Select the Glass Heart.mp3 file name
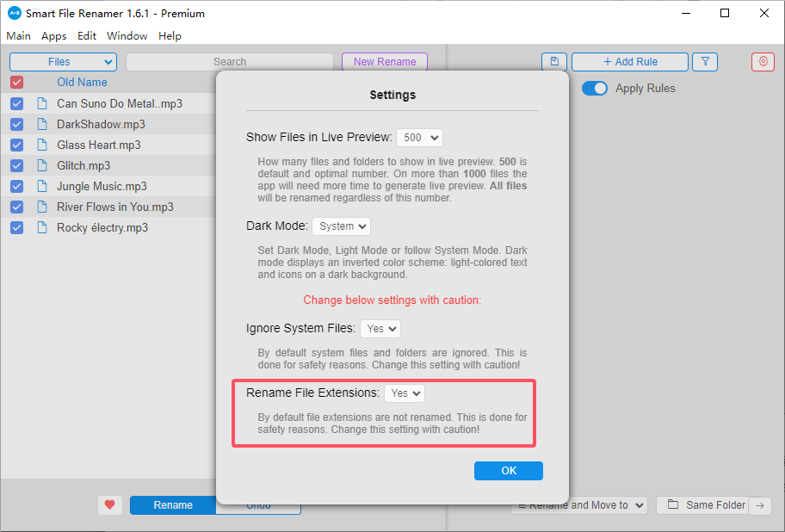785x532 pixels. (x=99, y=145)
